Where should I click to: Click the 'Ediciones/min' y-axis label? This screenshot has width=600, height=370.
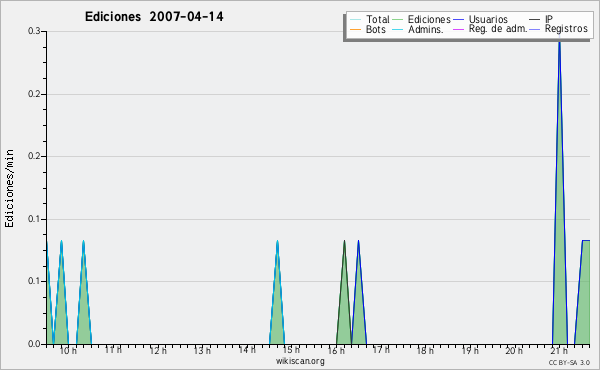pos(9,188)
